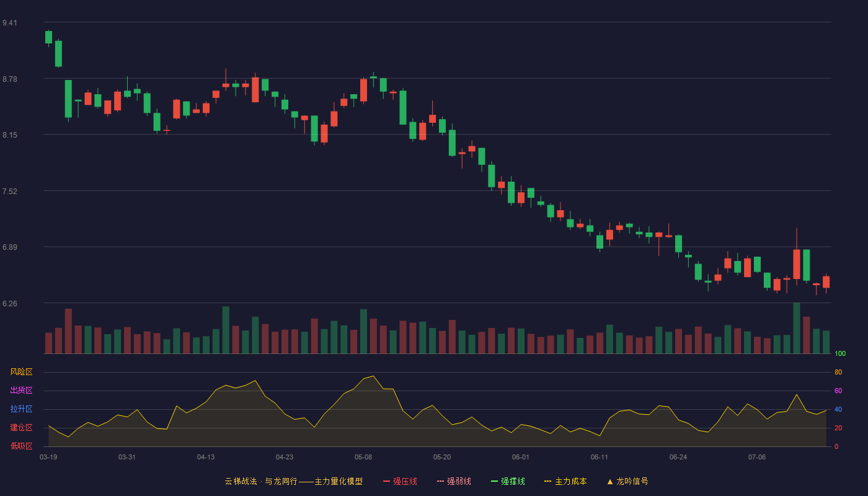Click the pink dashed 强弱线 marker icon

[x=440, y=481]
